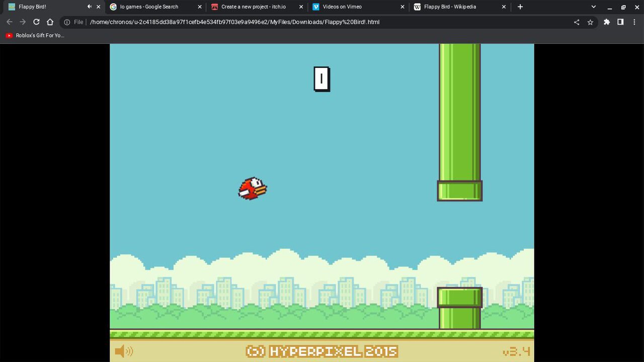Expand the tab search dropdown
The image size is (644, 362).
click(594, 7)
